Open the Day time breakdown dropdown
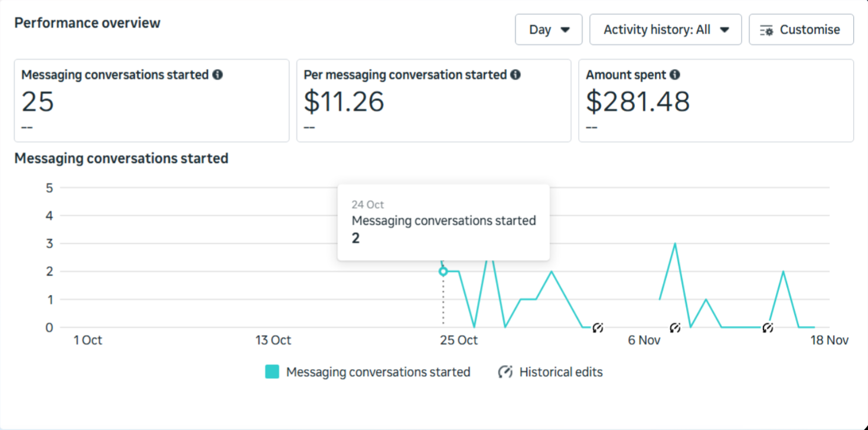This screenshot has height=430, width=868. [549, 29]
